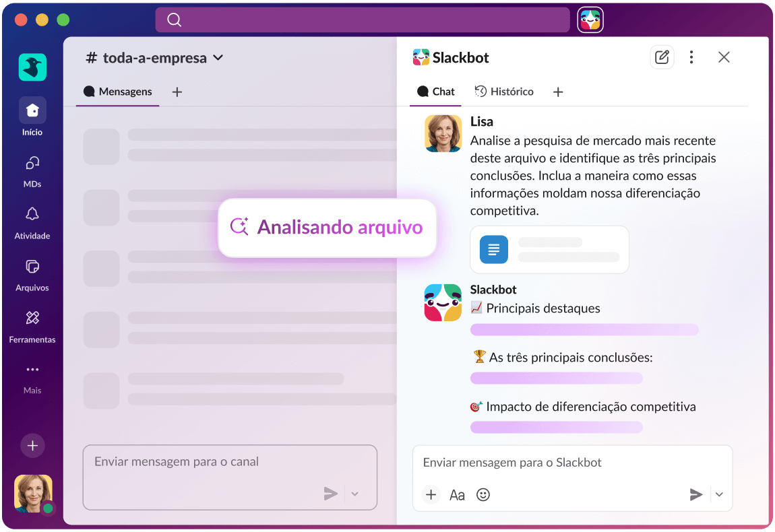Open text formatting with the Aa icon
The width and height of the screenshot is (775, 532).
[457, 494]
